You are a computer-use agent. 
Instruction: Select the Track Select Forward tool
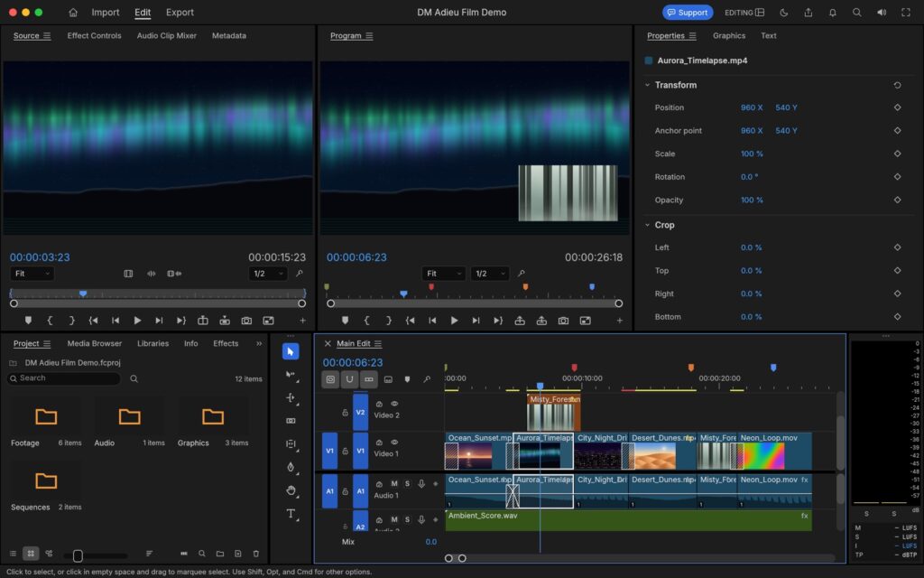tap(290, 375)
